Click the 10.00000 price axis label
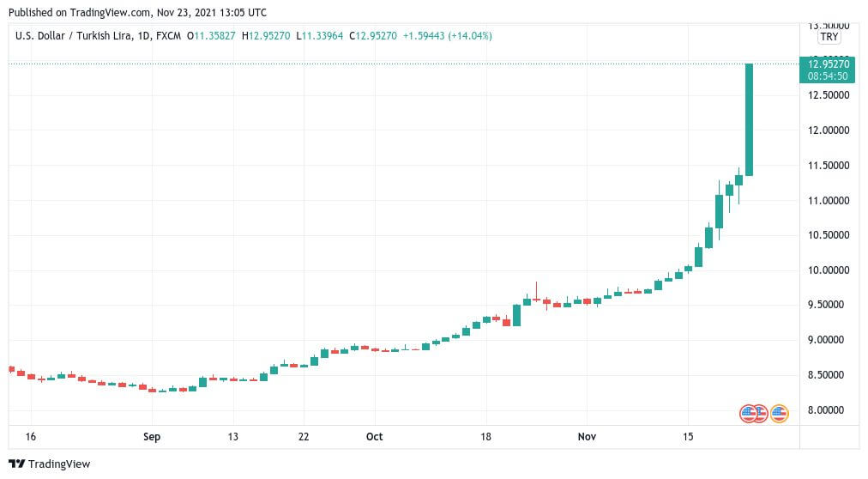Screen dimensions: 868x479 [829, 270]
